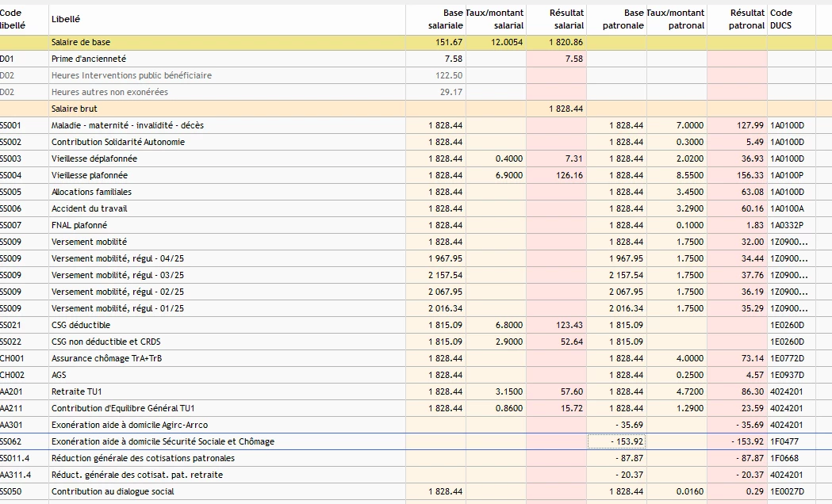Click DUCS code 1A0332P on FNAL plafonné row
Viewport: 832px width, 504px height.
pyautogui.click(x=788, y=225)
